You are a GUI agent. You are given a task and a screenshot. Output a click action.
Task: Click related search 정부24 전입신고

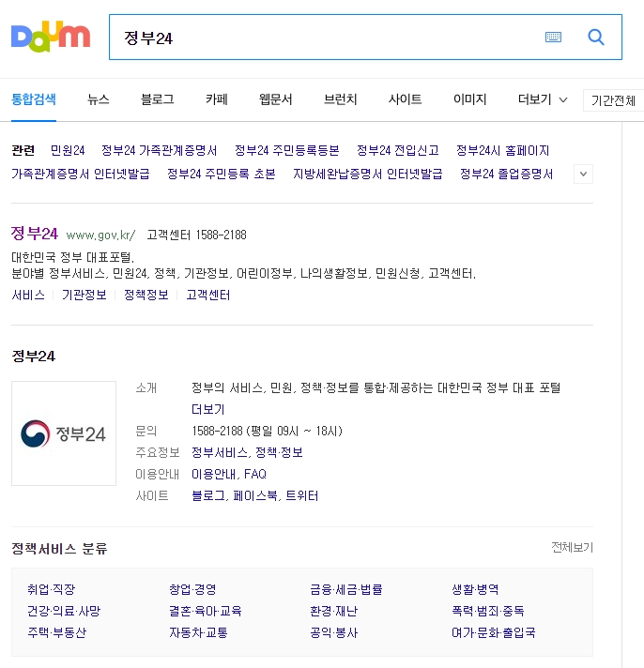[398, 150]
